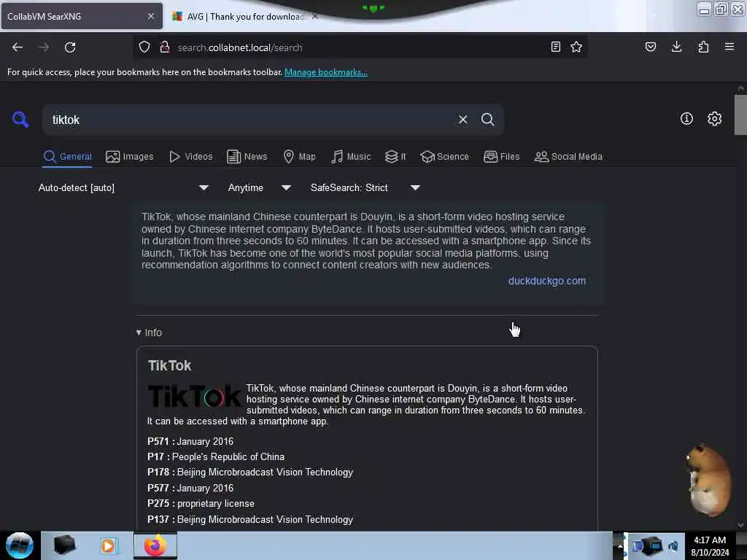The image size is (747, 560).
Task: Submit search with magnifier button
Action: pos(487,120)
